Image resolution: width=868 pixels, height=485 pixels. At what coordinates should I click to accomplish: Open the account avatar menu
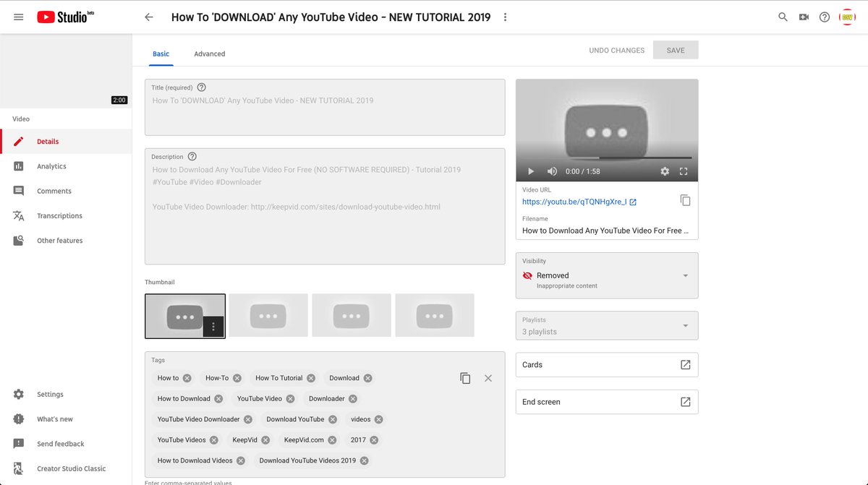[x=846, y=17]
